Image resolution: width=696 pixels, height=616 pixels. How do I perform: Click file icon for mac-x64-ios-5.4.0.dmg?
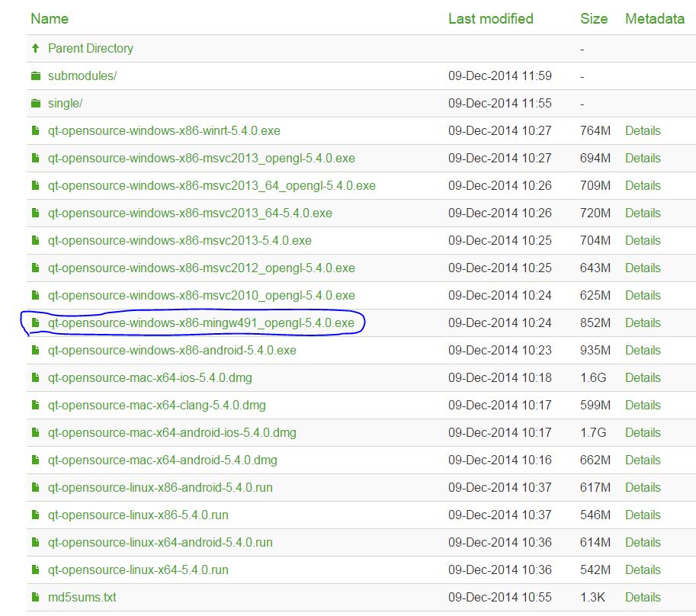point(36,377)
